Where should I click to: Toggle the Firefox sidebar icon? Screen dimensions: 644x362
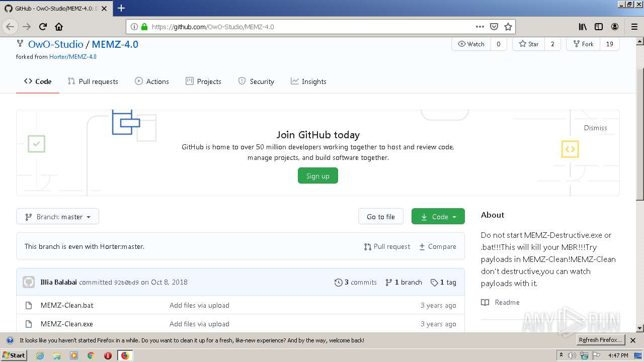pyautogui.click(x=599, y=27)
